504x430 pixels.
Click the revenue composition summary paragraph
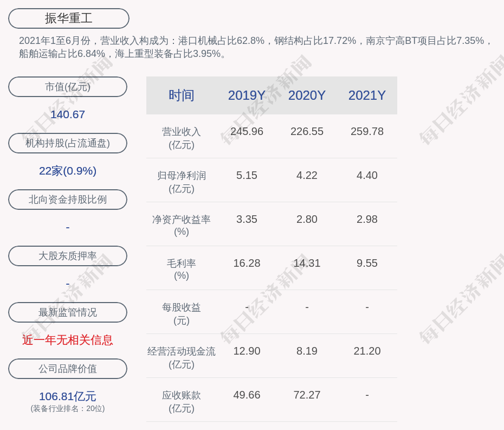[x=255, y=47]
